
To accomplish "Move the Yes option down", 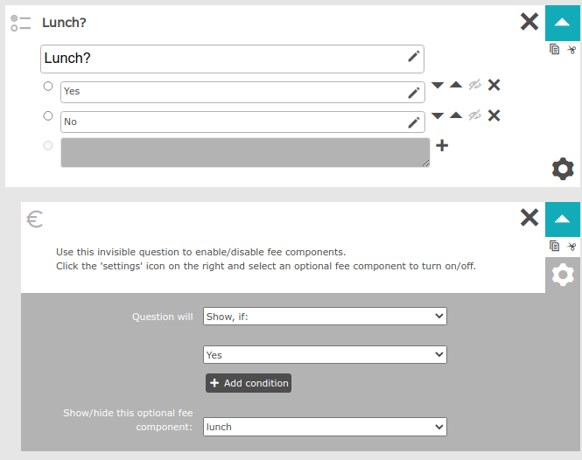I will pos(438,85).
